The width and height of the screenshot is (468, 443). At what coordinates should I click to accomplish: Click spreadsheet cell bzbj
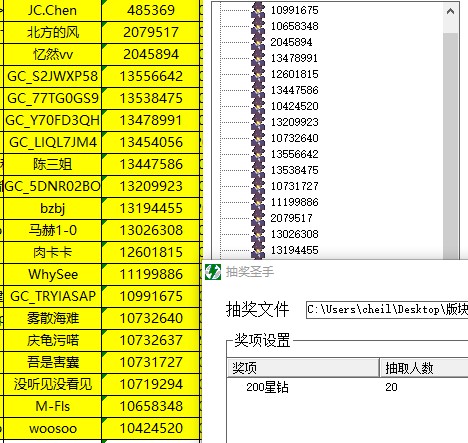[52, 208]
